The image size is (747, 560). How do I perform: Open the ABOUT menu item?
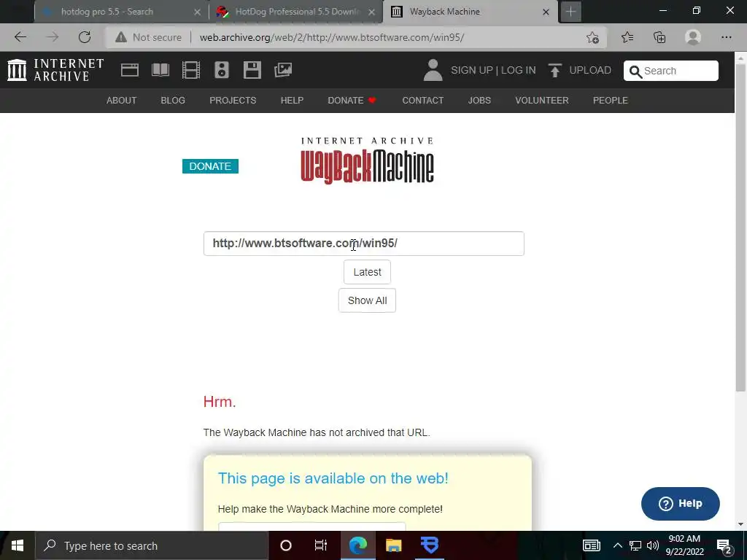tap(122, 101)
